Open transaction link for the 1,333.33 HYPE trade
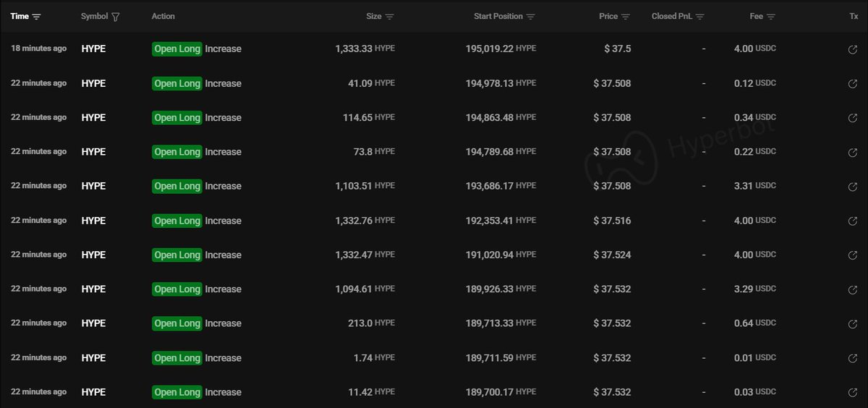Viewport: 868px width, 408px height. coord(853,49)
